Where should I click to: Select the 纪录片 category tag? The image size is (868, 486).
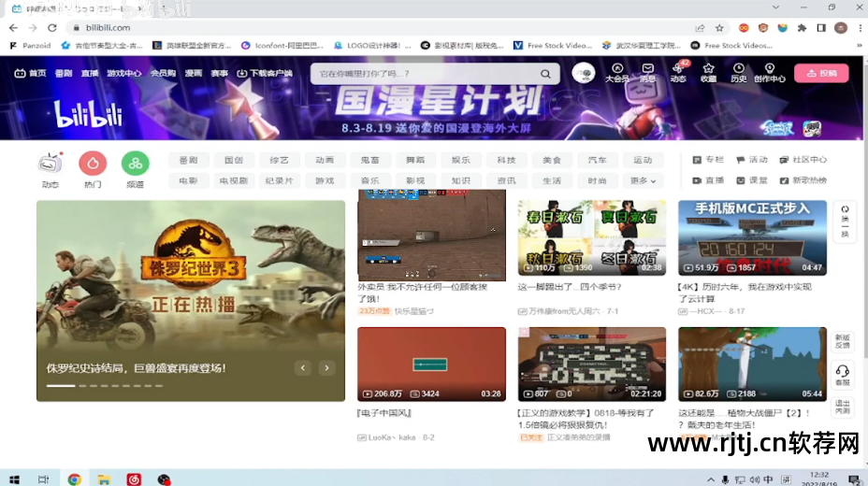(279, 180)
